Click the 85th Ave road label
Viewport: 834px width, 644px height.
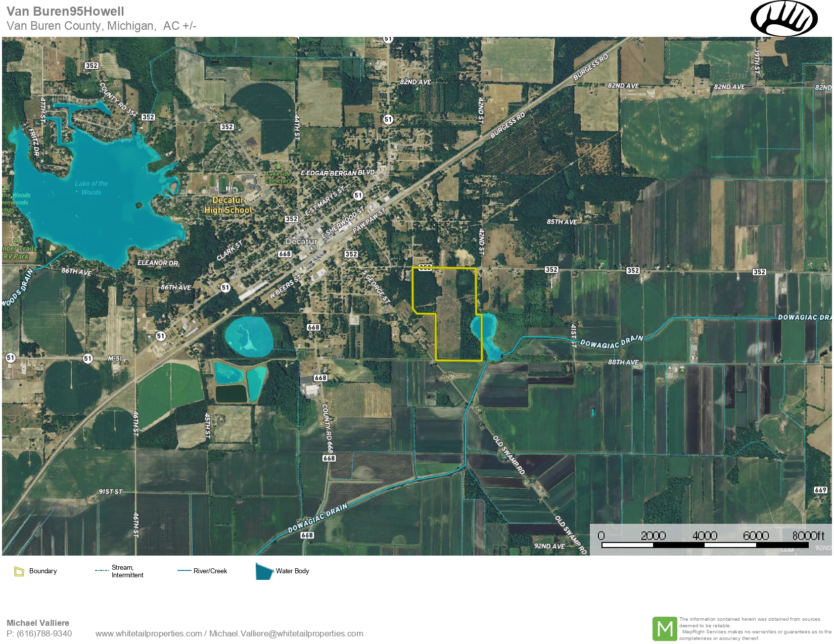pyautogui.click(x=562, y=222)
